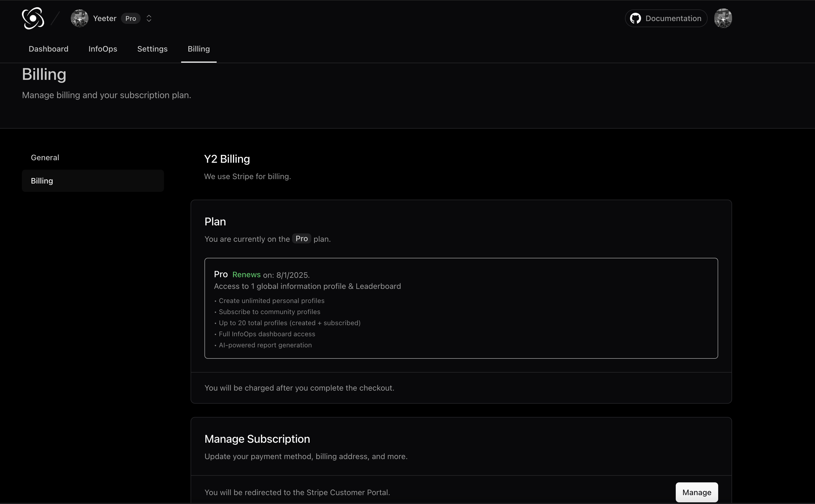
Task: Click the Yeeter team avatar image
Action: click(79, 18)
